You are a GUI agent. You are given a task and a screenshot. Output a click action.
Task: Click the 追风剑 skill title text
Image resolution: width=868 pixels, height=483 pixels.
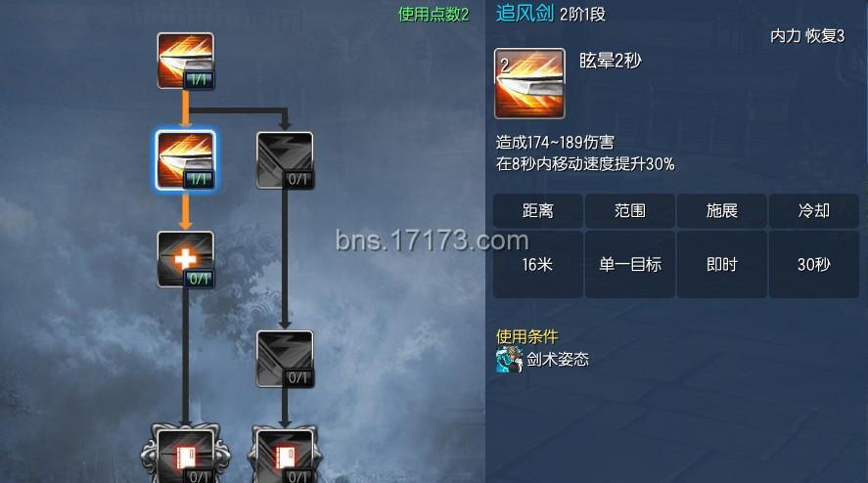(525, 13)
